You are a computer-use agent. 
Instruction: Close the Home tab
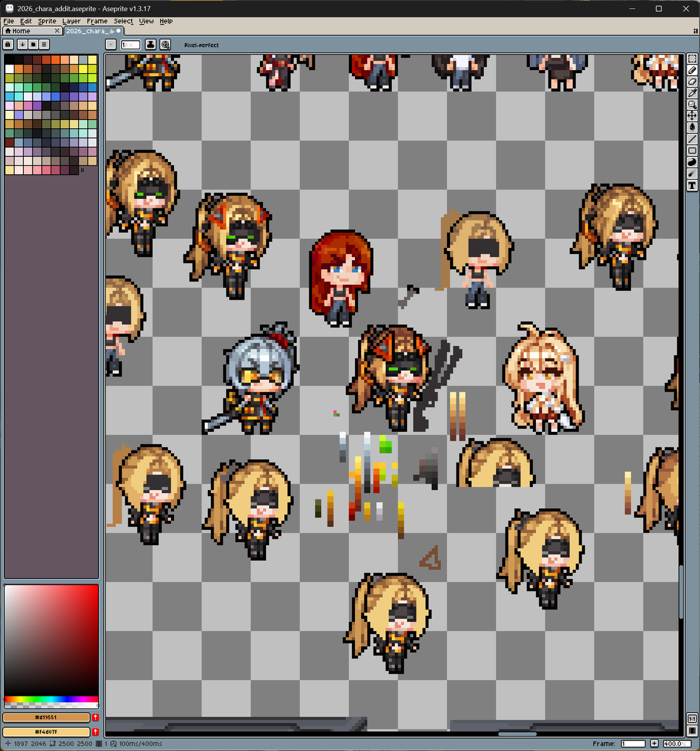click(x=57, y=31)
